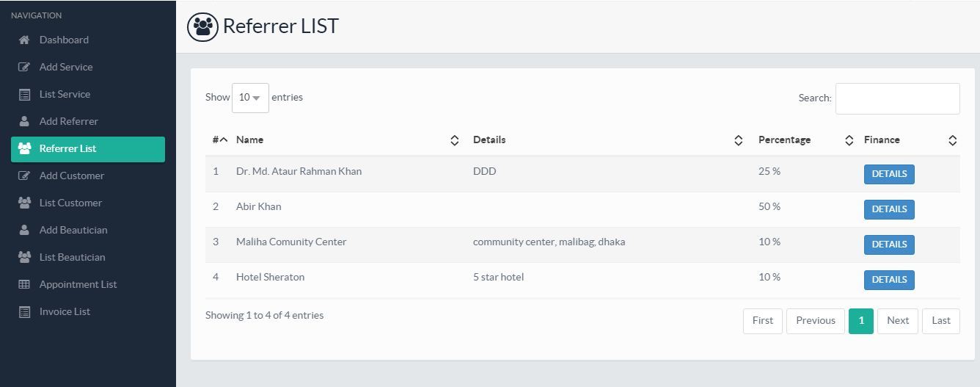Image resolution: width=980 pixels, height=387 pixels.
Task: Click the Add Customer pencil icon
Action: [x=24, y=176]
